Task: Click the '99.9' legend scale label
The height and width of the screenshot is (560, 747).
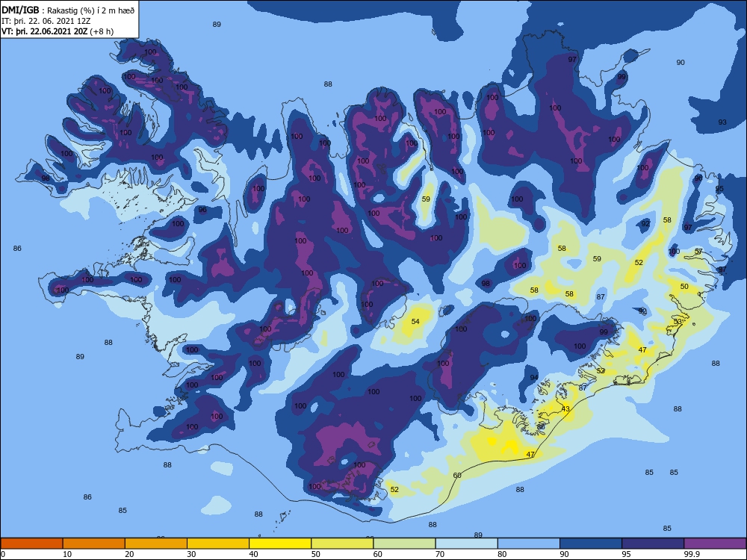Action: pos(692,554)
